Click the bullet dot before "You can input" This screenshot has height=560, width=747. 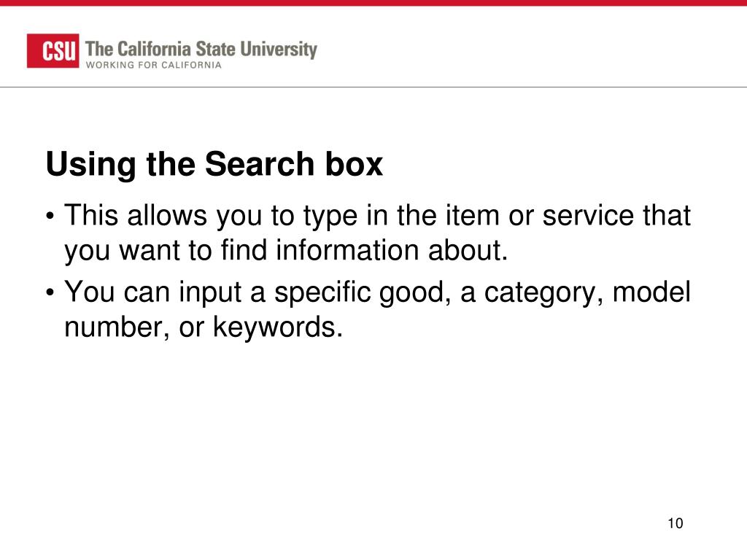(50, 292)
